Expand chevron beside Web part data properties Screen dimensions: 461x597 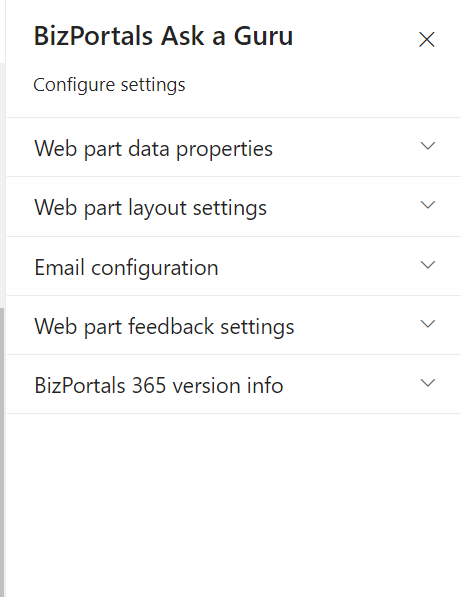coord(428,146)
